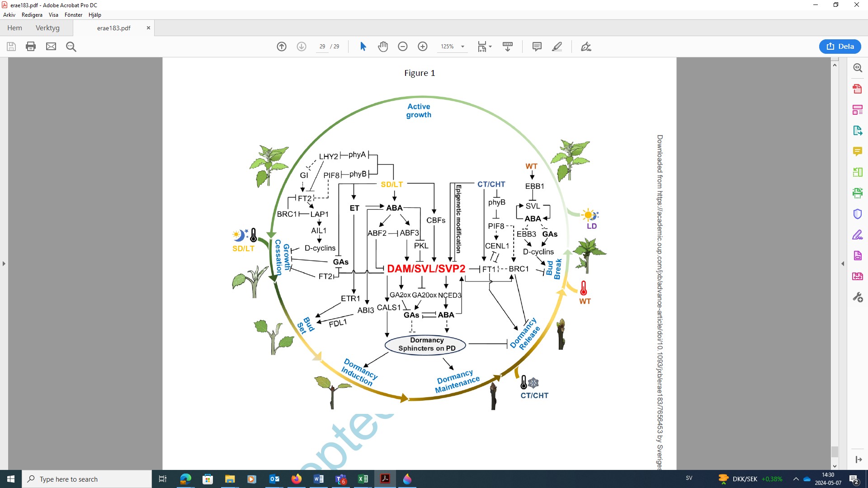
Task: Zoom in with the plus circle icon
Action: (423, 47)
